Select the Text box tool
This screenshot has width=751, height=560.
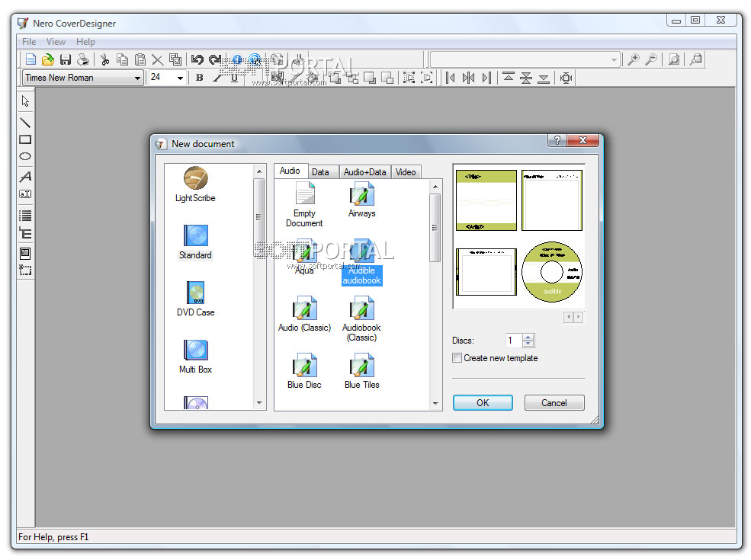click(25, 194)
